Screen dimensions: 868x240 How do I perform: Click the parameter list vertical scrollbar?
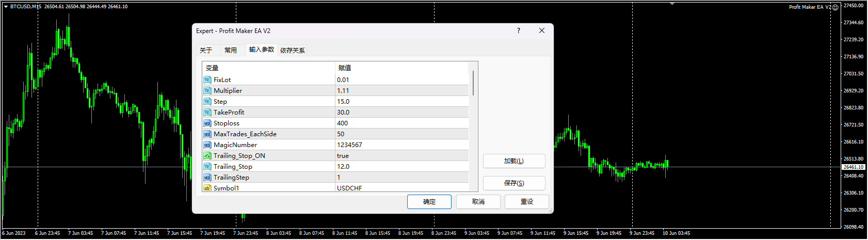(x=473, y=84)
